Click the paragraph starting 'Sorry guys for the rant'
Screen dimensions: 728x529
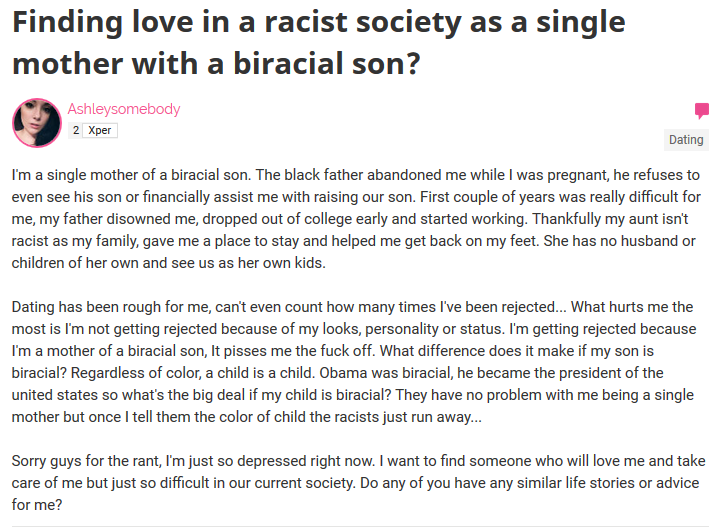[x=358, y=483]
